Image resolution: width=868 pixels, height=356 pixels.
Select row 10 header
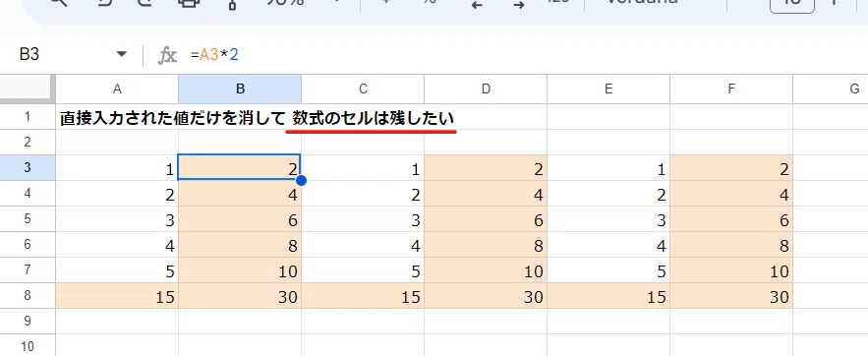point(28,345)
